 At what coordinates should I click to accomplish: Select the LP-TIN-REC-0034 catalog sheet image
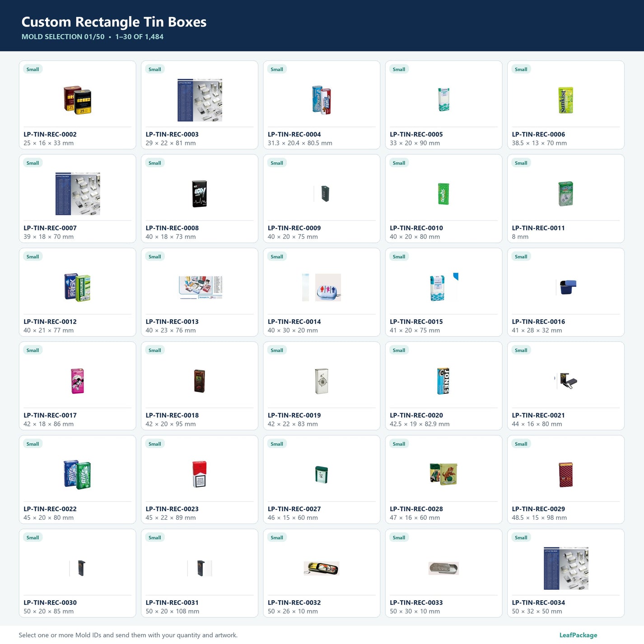pos(565,568)
